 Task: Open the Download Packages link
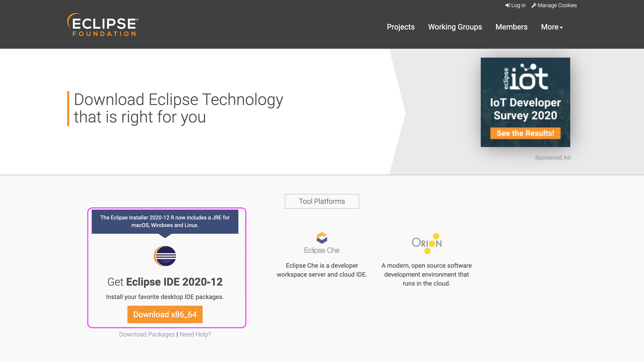(x=147, y=334)
